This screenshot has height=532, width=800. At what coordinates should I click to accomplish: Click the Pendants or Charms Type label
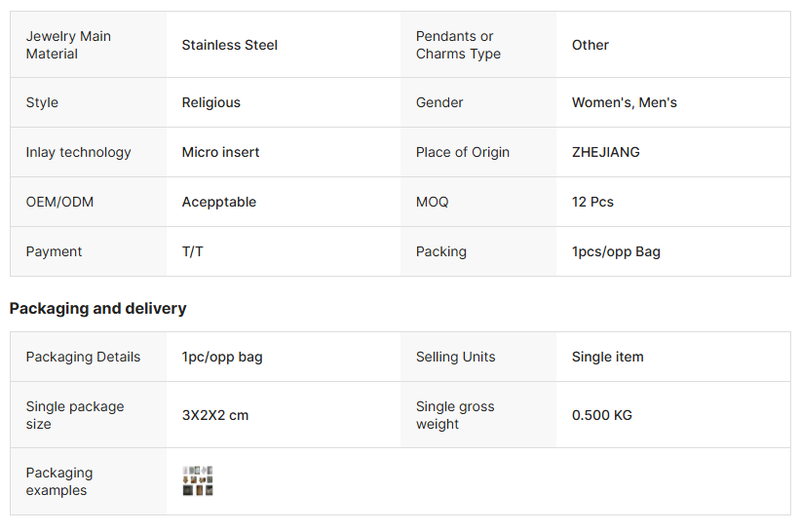[x=458, y=45]
